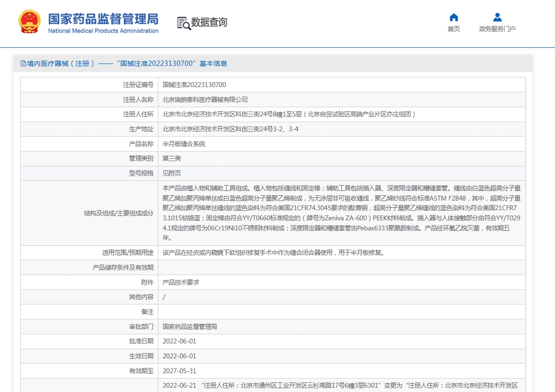Open the 首页 home icon
The height and width of the screenshot is (392, 555).
point(454,17)
